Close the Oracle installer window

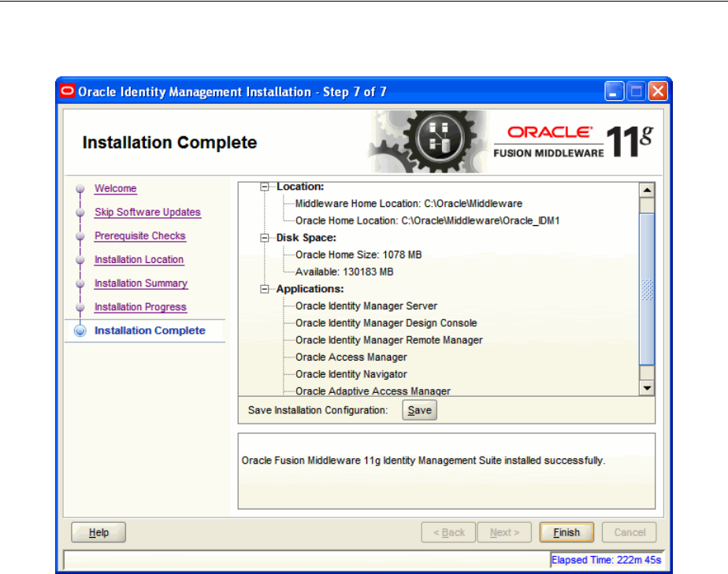click(658, 91)
